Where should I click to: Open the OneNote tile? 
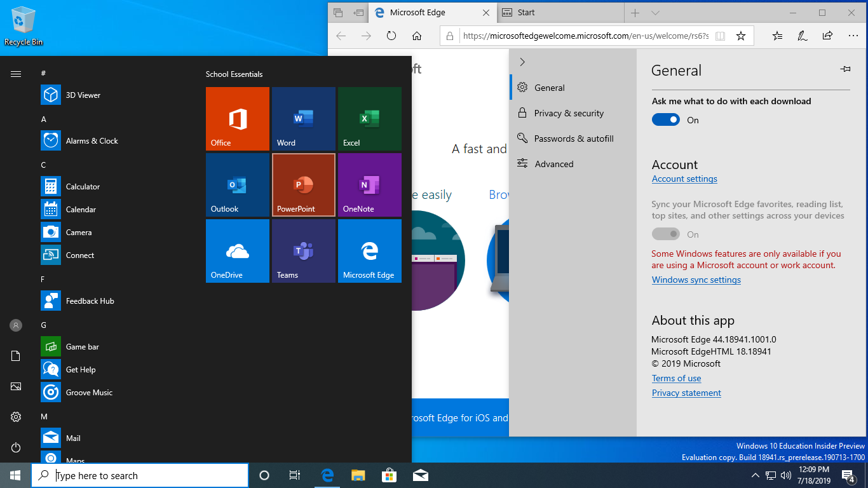click(x=370, y=185)
